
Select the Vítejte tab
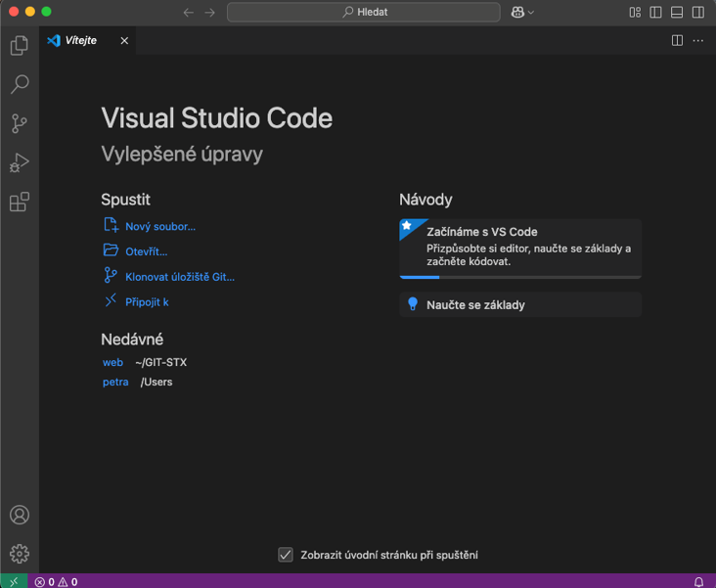pyautogui.click(x=80, y=41)
